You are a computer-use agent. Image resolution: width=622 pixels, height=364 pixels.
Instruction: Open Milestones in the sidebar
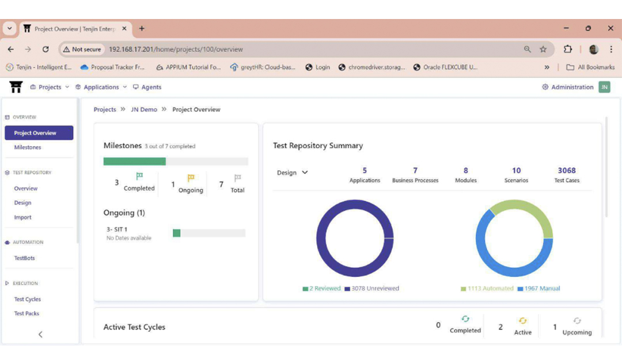pyautogui.click(x=28, y=147)
